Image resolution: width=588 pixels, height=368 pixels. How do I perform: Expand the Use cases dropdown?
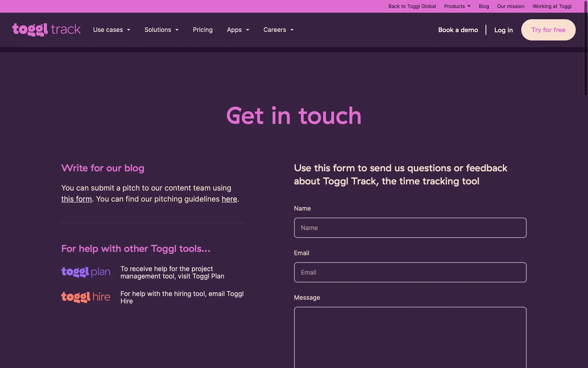click(111, 30)
